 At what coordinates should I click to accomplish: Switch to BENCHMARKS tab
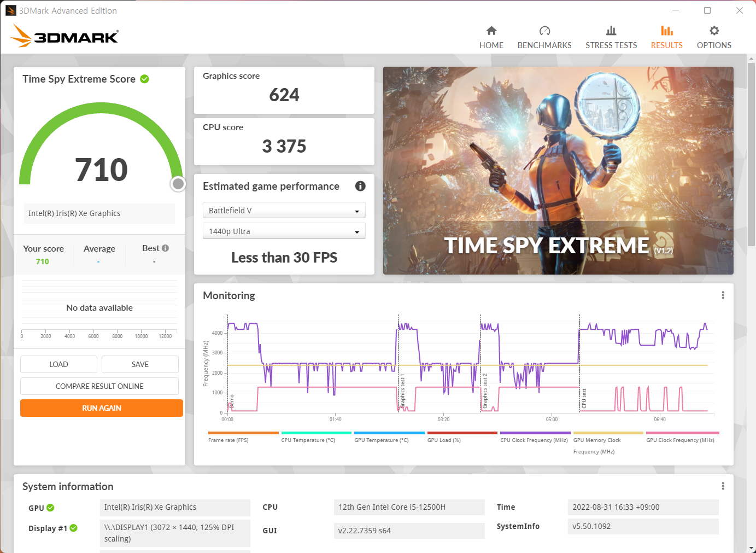(544, 38)
